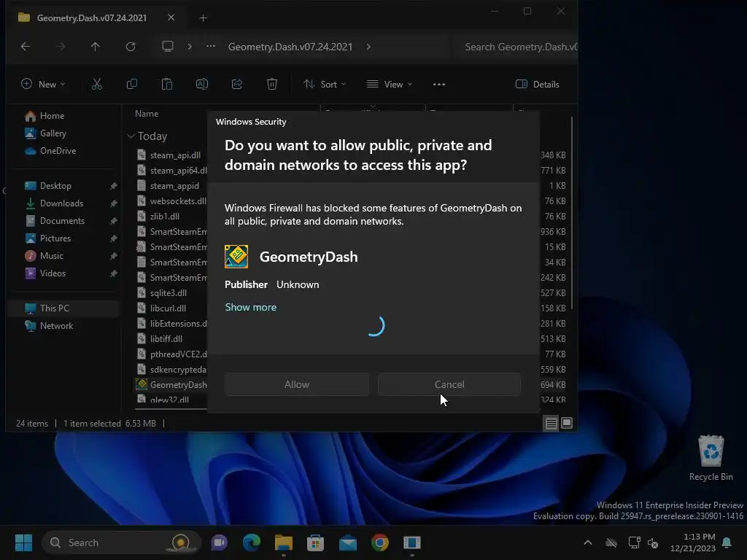Collapse the Today group
This screenshot has width=747, height=560.
click(x=131, y=136)
